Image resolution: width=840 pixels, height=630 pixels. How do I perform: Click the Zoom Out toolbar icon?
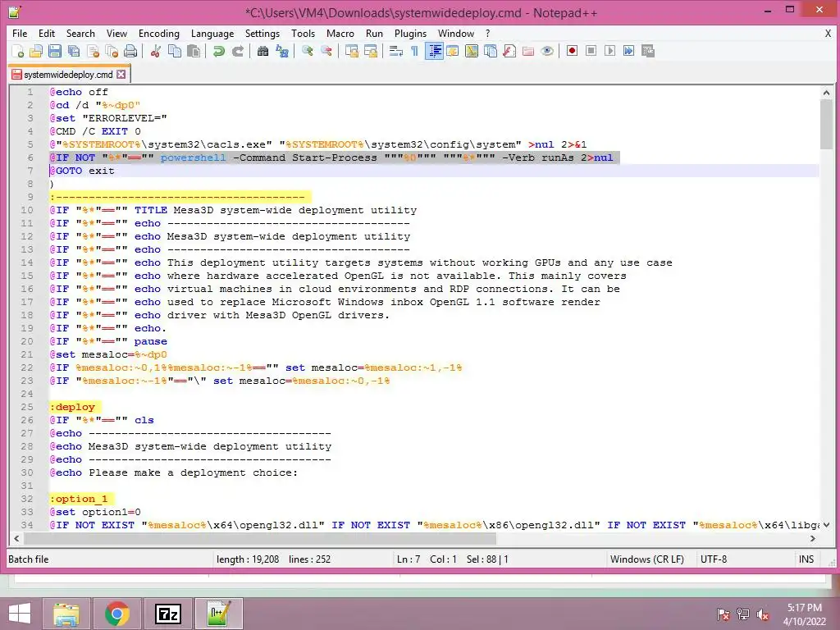click(x=326, y=51)
